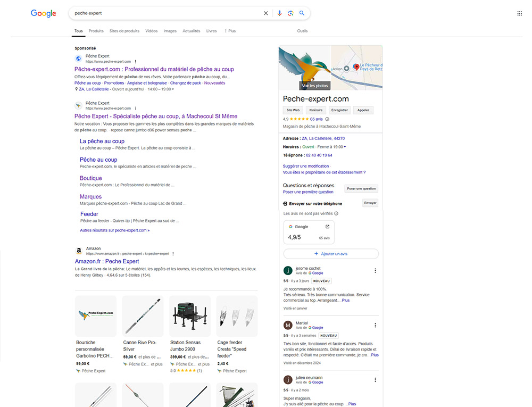Switch to the Actualités tab
The height and width of the screenshot is (407, 532).
192,31
